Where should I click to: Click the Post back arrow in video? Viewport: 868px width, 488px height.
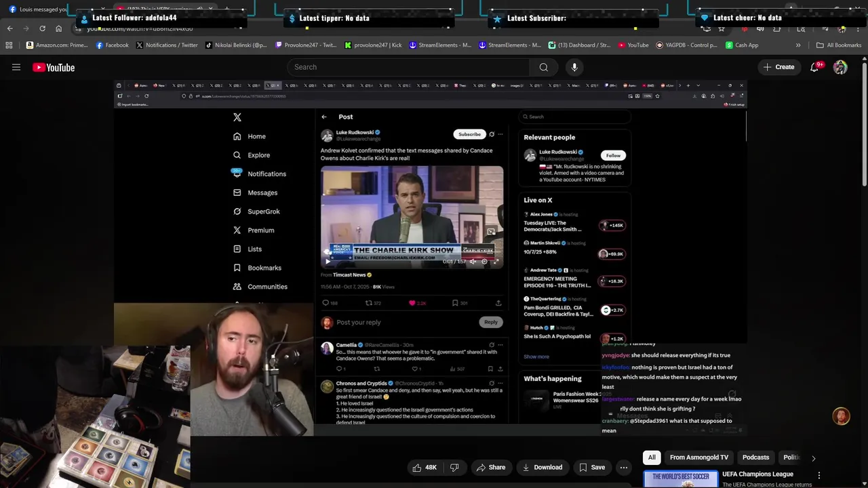(x=324, y=117)
